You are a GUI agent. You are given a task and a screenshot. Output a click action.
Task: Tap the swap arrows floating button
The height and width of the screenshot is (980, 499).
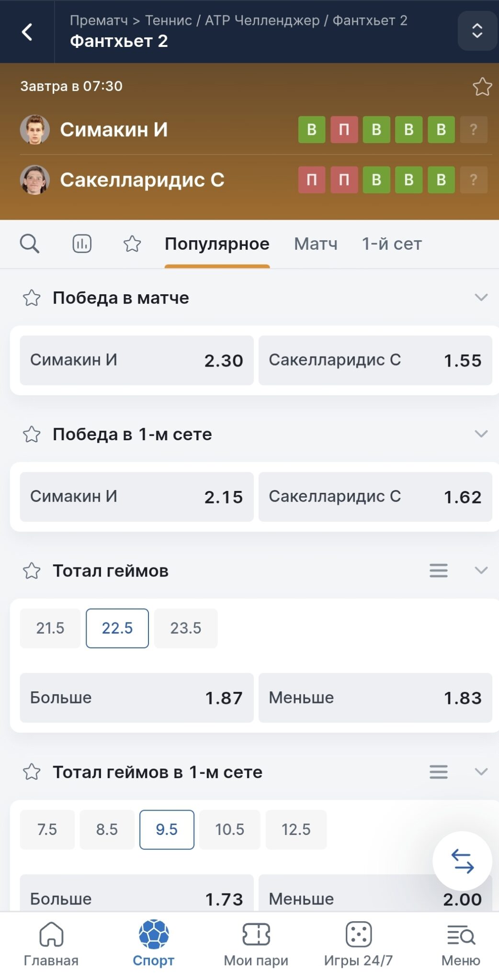pos(462,861)
